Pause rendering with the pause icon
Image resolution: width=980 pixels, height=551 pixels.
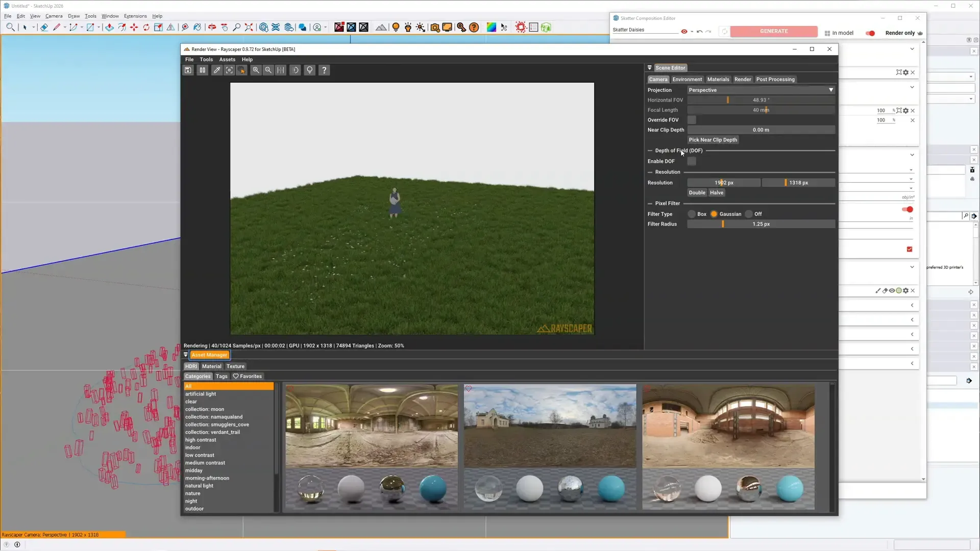coord(203,70)
